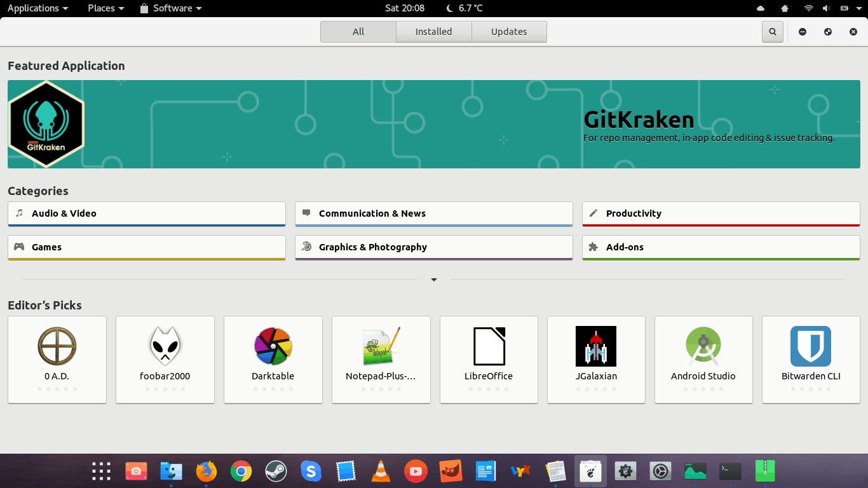Viewport: 868px width, 488px height.
Task: Open the Graphics & Photography category
Action: tap(434, 248)
